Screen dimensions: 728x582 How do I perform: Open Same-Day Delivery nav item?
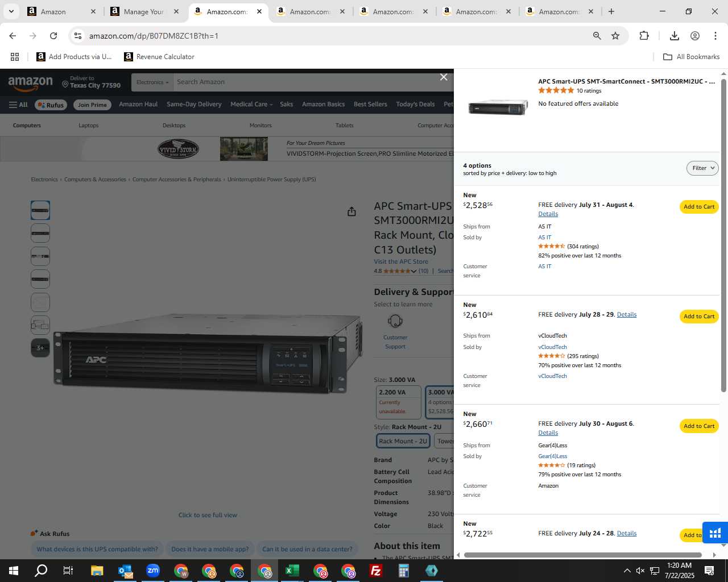[194, 105]
